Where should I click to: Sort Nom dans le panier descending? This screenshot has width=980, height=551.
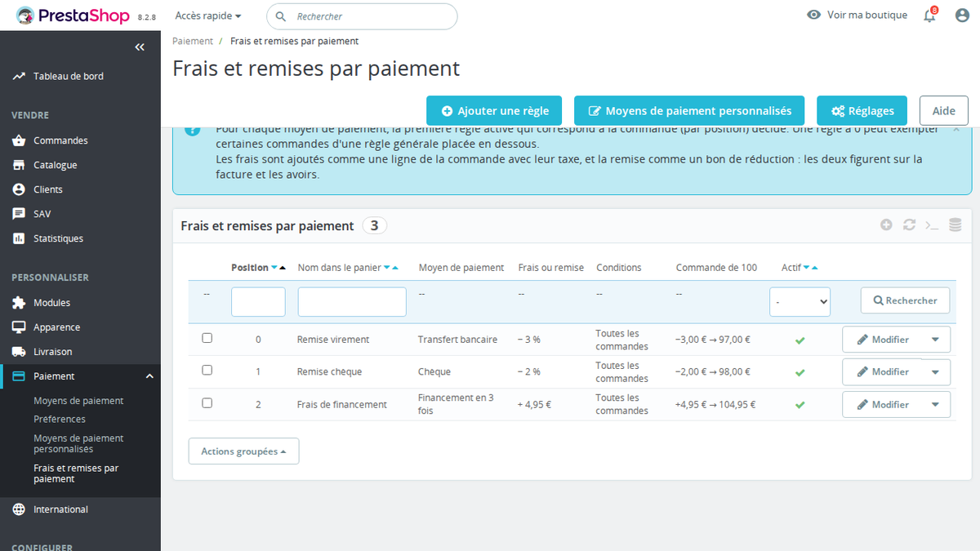click(x=387, y=268)
